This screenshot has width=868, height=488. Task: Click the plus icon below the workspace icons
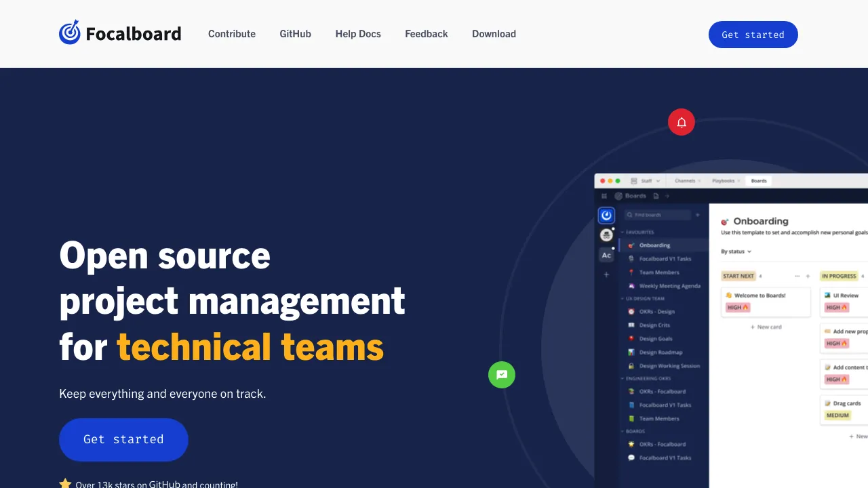(x=606, y=274)
